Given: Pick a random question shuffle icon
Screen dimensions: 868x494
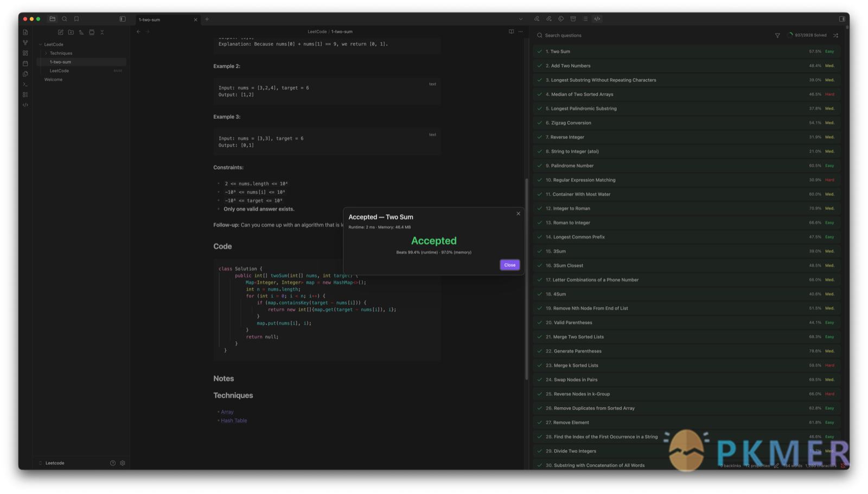Looking at the screenshot, I should point(835,35).
